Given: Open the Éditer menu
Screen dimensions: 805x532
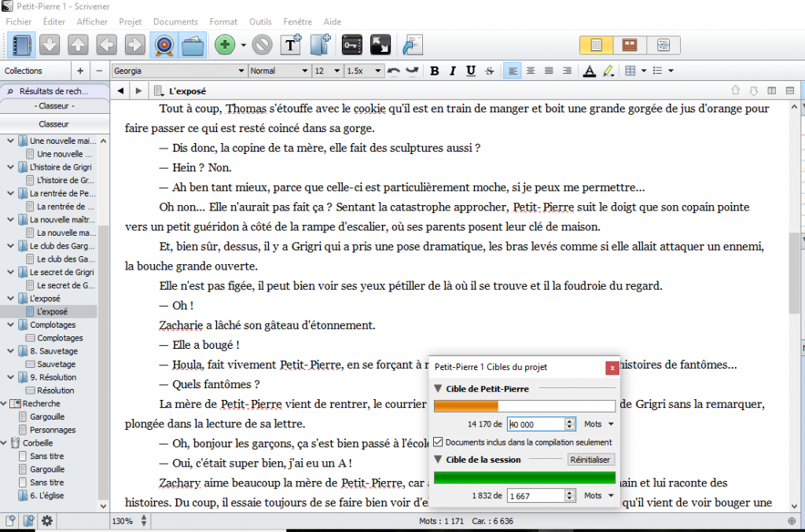Looking at the screenshot, I should [54, 21].
